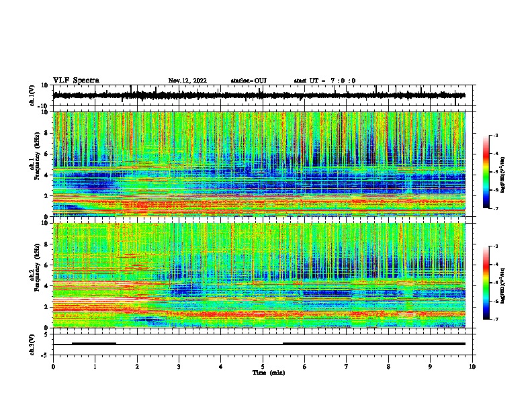This screenshot has width=532, height=411.
Task: Click the ch.1 color scale bar
Action: [x=486, y=172]
